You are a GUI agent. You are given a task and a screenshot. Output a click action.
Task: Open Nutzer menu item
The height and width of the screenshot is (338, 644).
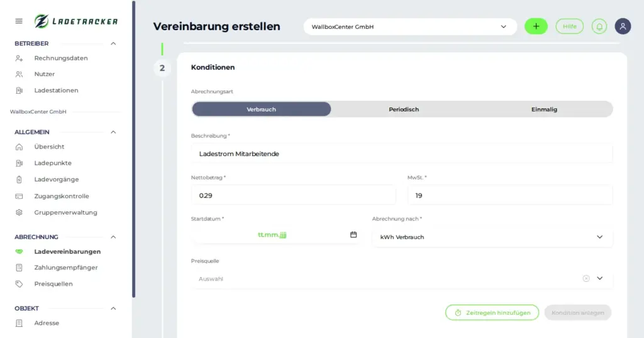click(x=45, y=74)
